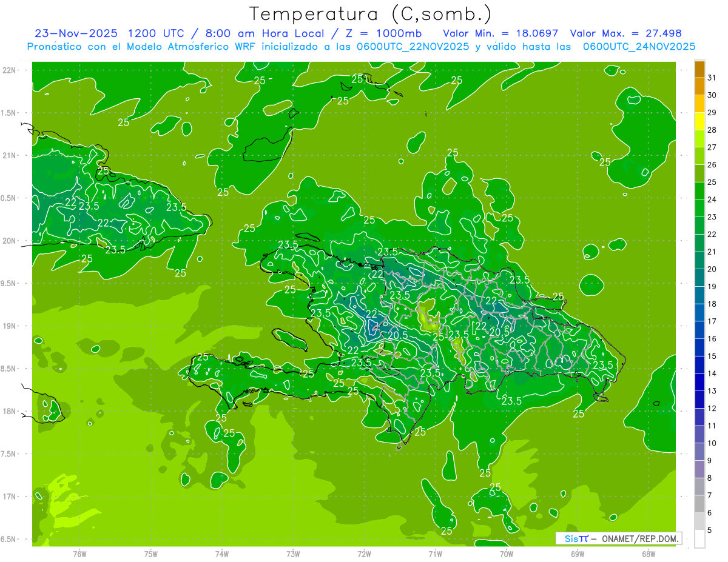
Task: Click the yellow colorbar swatch between 28 and 29
Action: click(x=699, y=121)
